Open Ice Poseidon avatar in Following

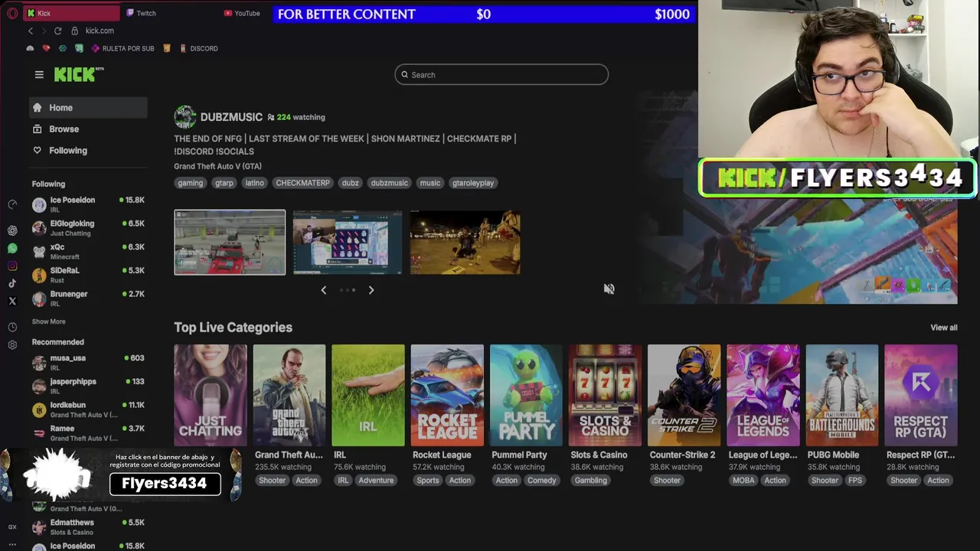39,204
